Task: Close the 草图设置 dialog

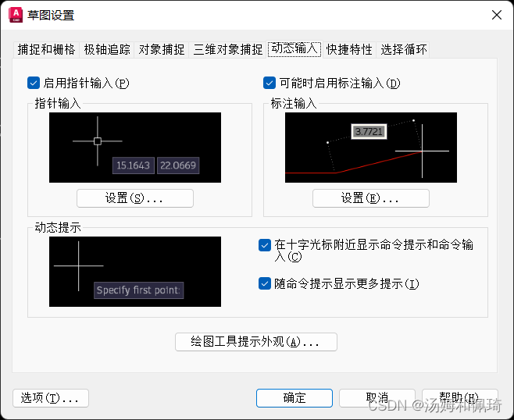Action: click(497, 15)
